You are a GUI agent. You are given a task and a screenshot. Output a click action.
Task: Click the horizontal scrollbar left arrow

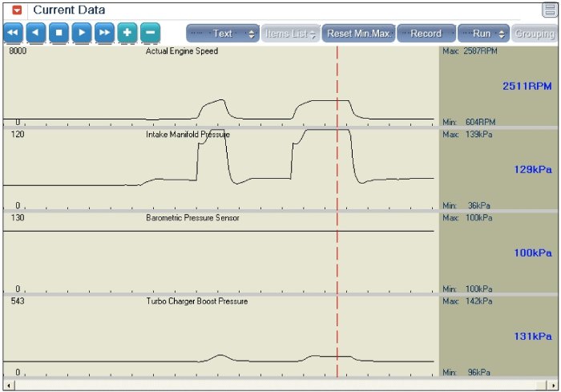[x=8, y=386]
